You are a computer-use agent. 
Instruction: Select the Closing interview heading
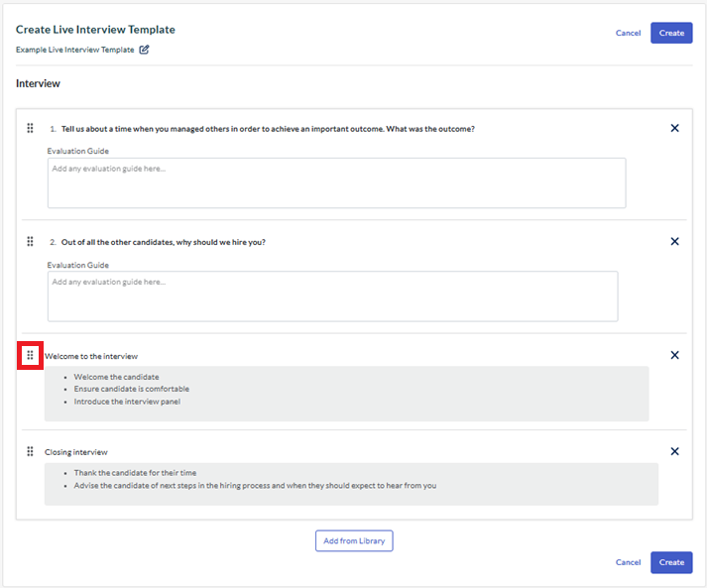(76, 452)
